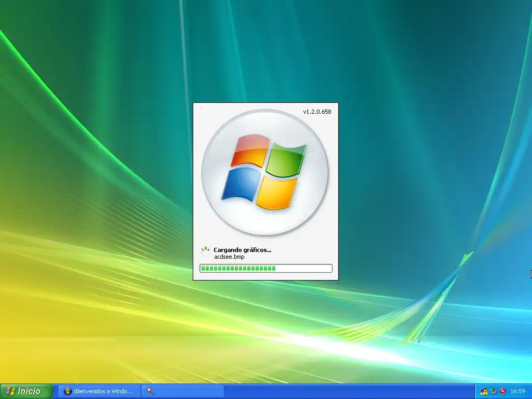Open the Safely Remove Hardware tray icon
Screen dimensions: 532x399
point(494,392)
